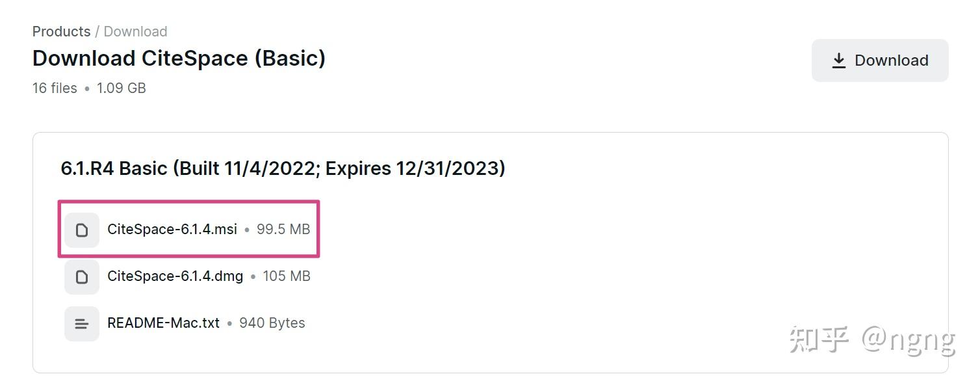Go back to Products breadcrumb
This screenshot has height=385, width=980.
point(61,31)
